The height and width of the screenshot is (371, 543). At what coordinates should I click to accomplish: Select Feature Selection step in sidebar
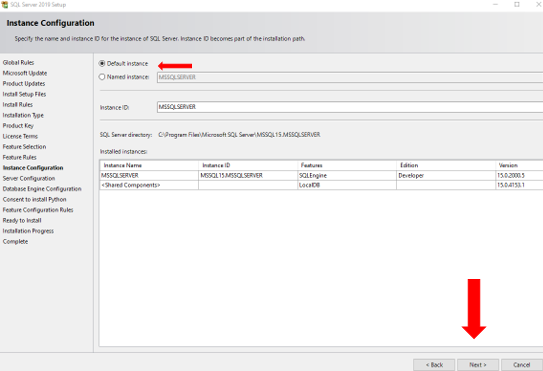click(x=24, y=147)
